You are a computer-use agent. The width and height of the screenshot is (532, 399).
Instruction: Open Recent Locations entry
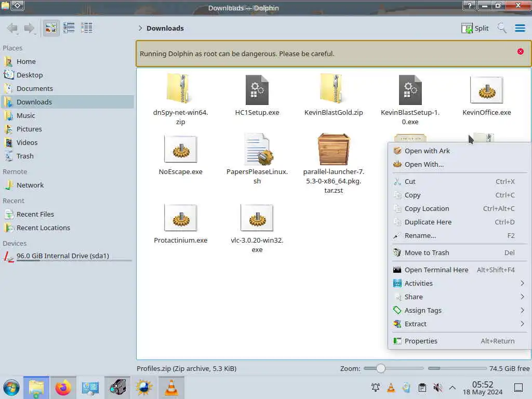(67, 228)
